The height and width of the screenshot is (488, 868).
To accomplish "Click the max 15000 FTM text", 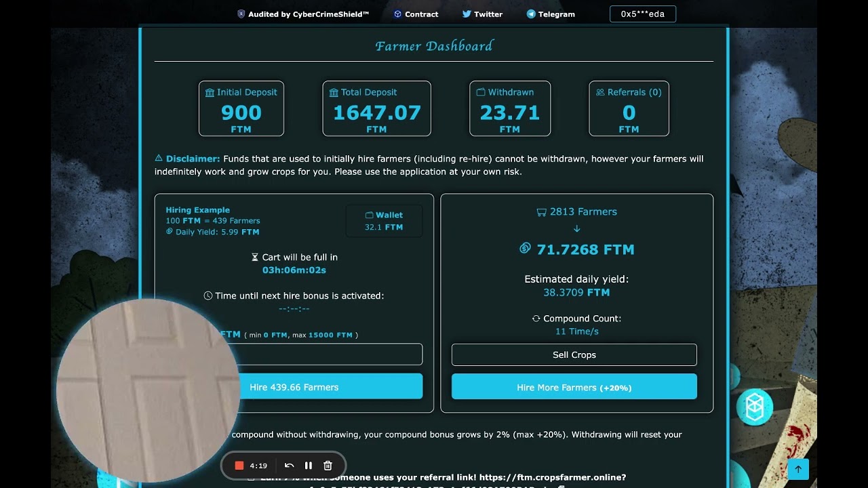I will coord(322,335).
